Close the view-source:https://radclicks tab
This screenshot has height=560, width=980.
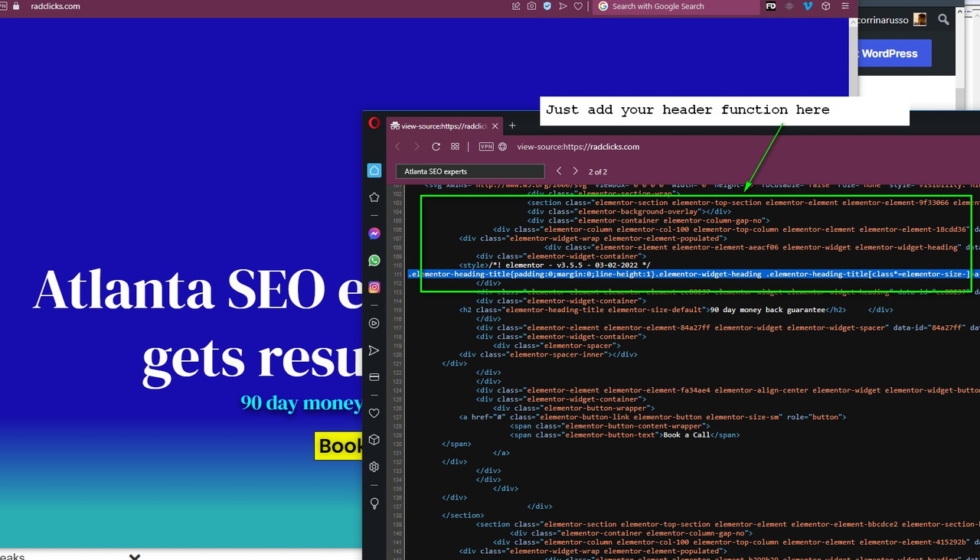[495, 125]
